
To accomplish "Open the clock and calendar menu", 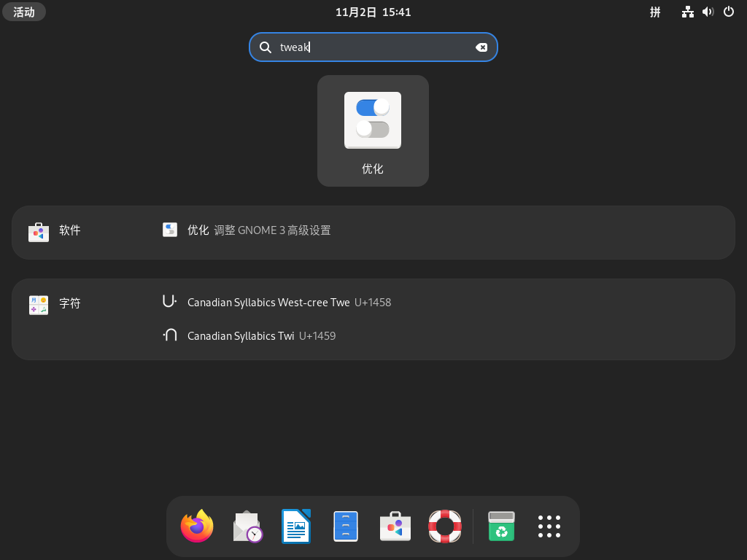I will point(373,12).
